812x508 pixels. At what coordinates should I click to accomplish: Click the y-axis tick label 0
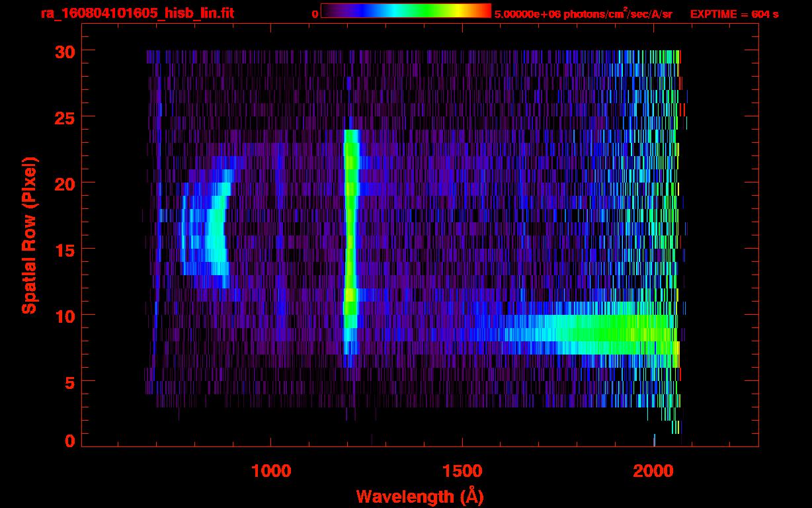tap(69, 441)
